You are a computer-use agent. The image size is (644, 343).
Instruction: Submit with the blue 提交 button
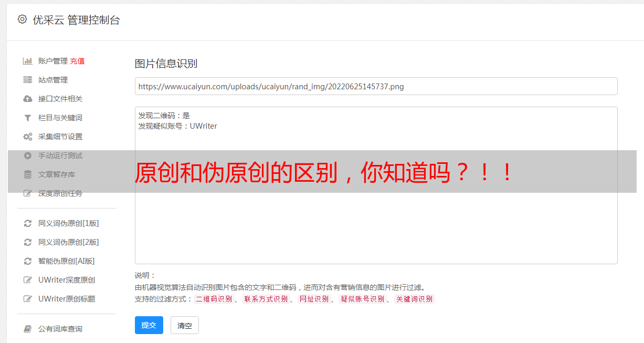coord(149,325)
